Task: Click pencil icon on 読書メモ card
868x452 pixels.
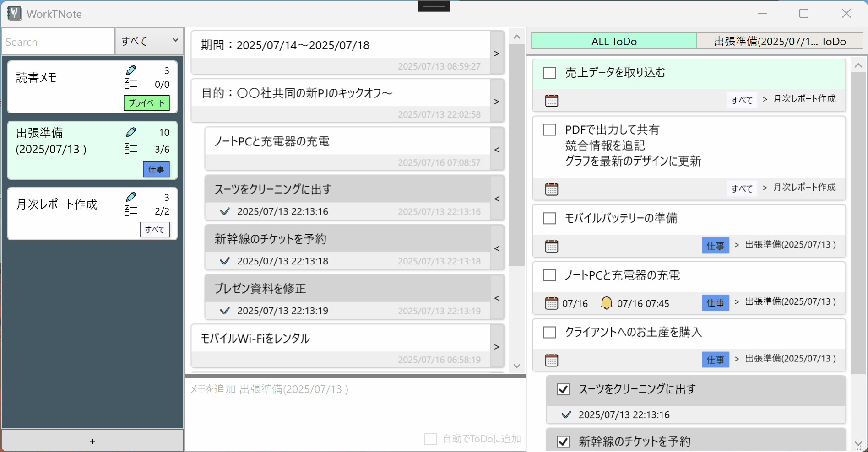Action: [131, 70]
